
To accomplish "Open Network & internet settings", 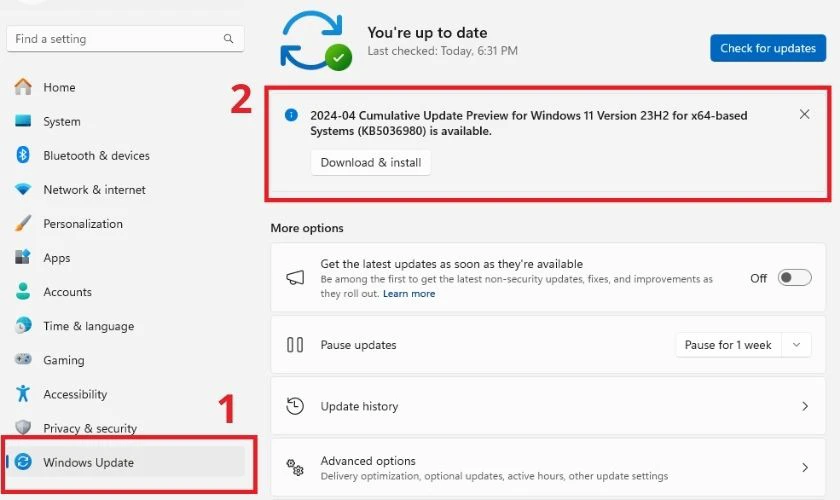I will 125,189.
